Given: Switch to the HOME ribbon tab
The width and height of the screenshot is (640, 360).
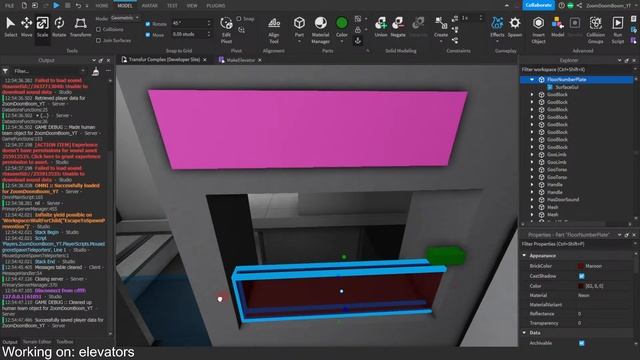Looking at the screenshot, I should point(102,6).
